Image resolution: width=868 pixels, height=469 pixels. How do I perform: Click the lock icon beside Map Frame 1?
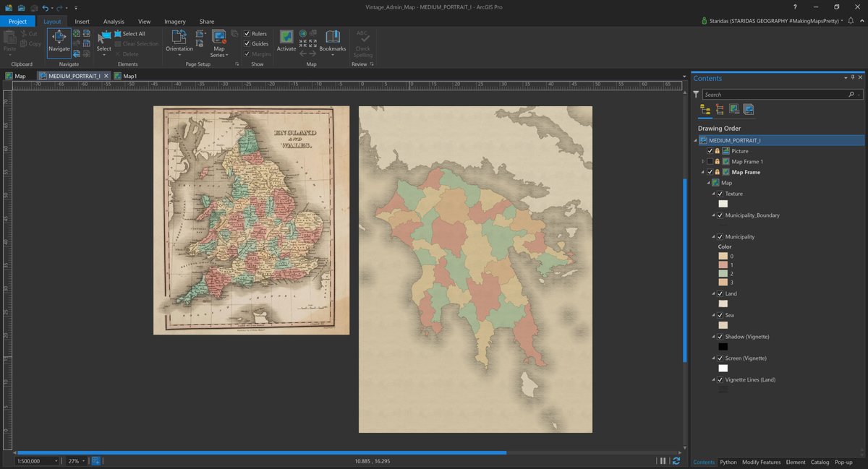[718, 162]
